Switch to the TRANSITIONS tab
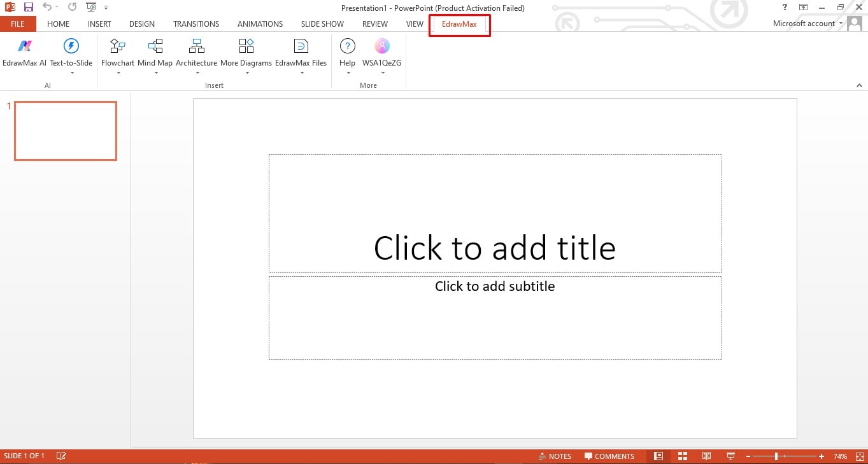 click(x=196, y=24)
